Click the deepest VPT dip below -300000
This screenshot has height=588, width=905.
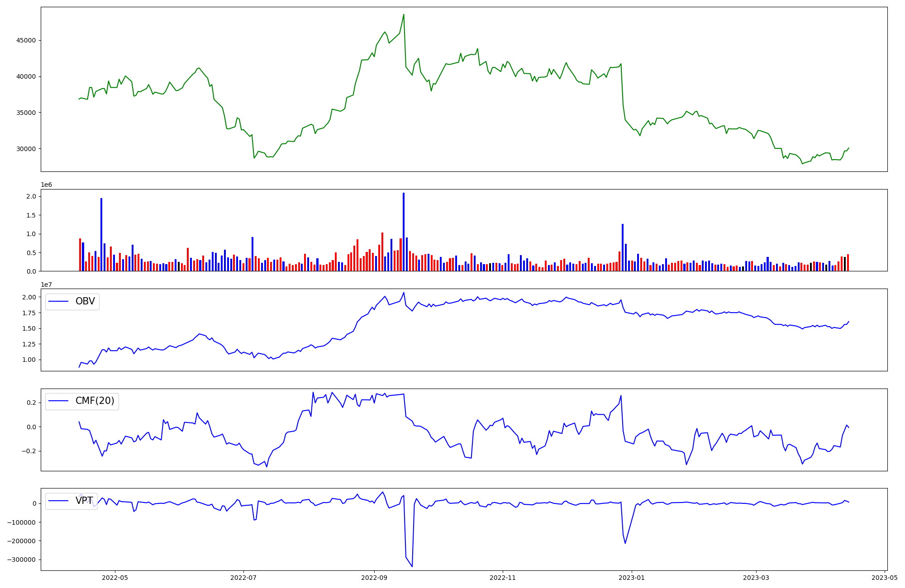click(412, 566)
